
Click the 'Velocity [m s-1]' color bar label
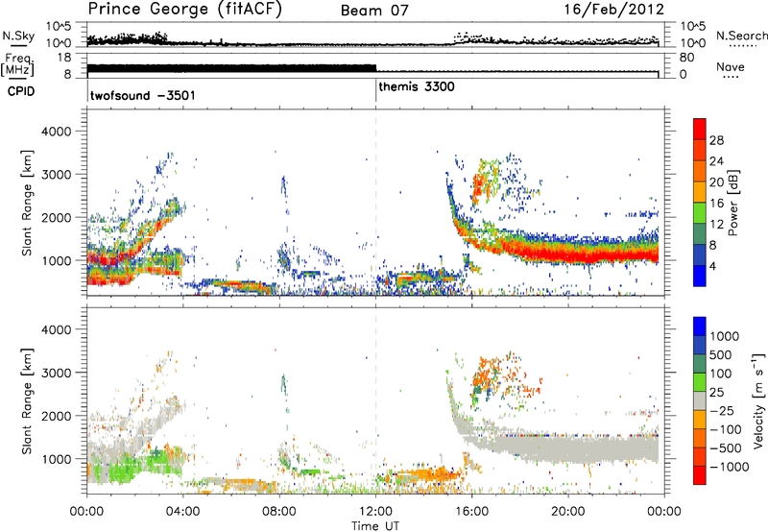(x=758, y=400)
